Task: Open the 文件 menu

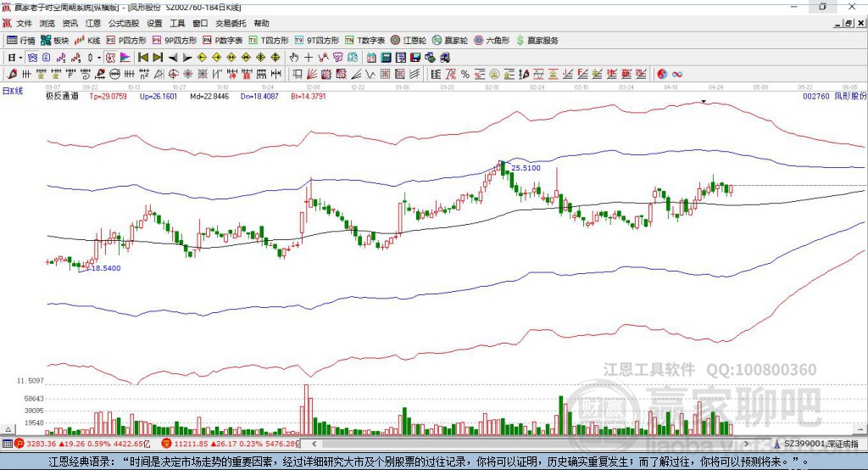Action: tap(24, 23)
